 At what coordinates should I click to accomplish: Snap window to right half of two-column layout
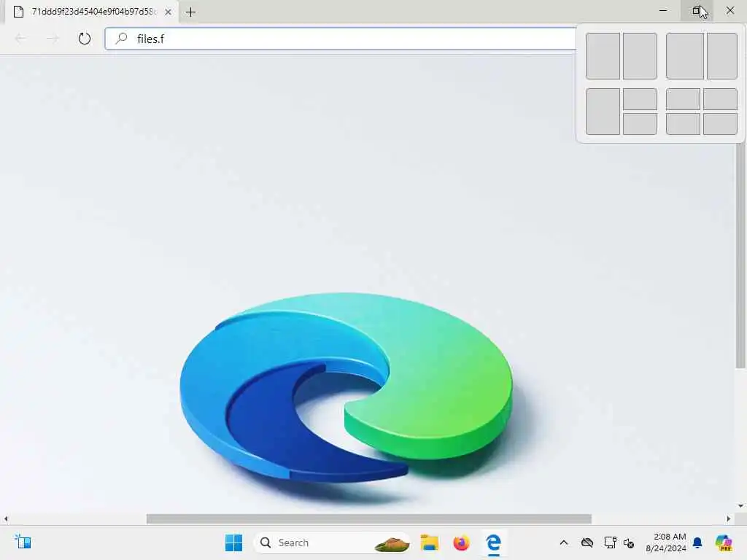(640, 56)
